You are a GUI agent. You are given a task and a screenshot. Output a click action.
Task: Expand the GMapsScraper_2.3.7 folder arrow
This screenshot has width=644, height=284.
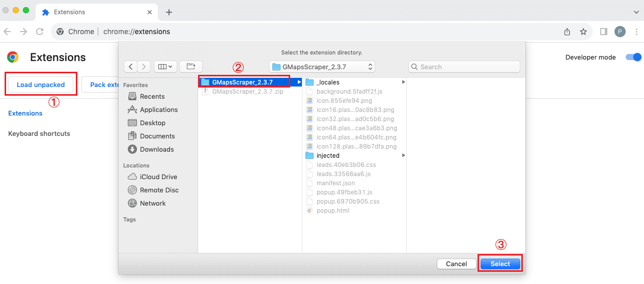(x=299, y=82)
